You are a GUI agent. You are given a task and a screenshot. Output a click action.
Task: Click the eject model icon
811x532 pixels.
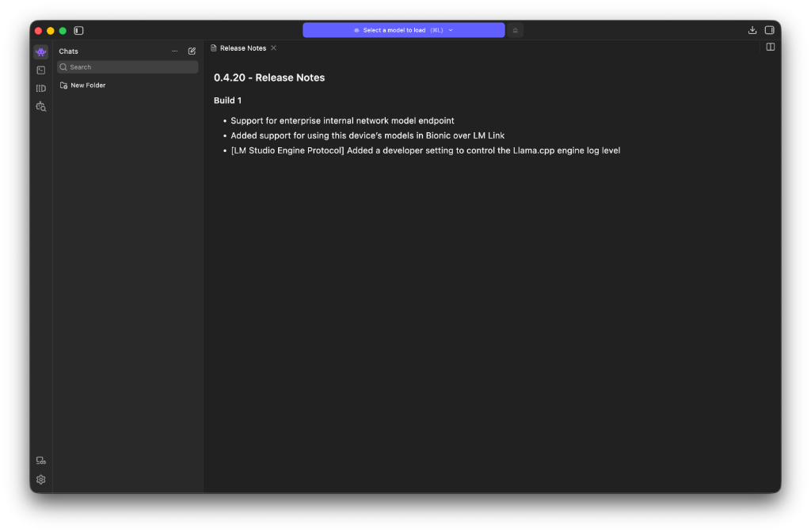tap(515, 30)
